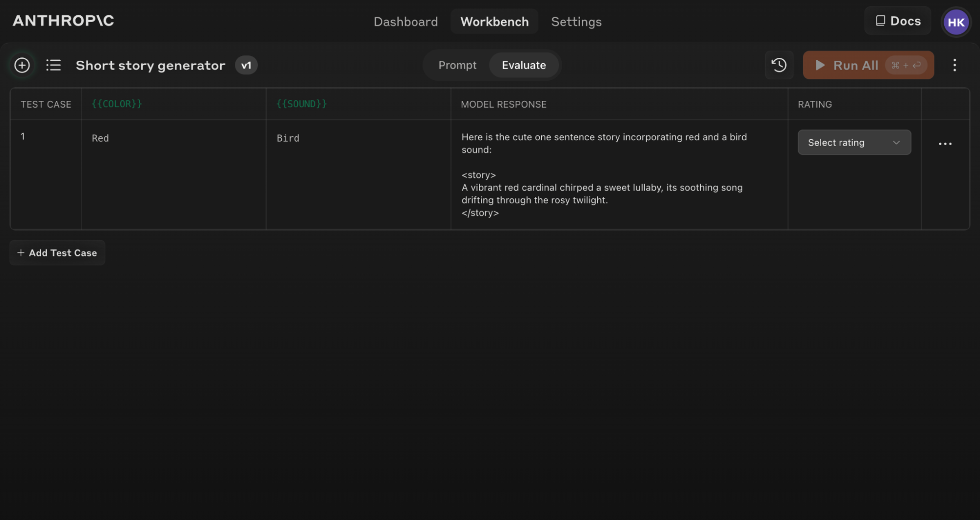
Task: Click the Docs book icon
Action: (881, 21)
